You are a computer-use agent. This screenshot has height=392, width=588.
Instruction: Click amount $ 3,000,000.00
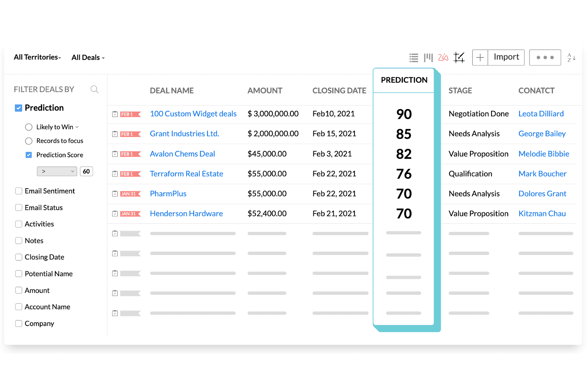pos(273,114)
